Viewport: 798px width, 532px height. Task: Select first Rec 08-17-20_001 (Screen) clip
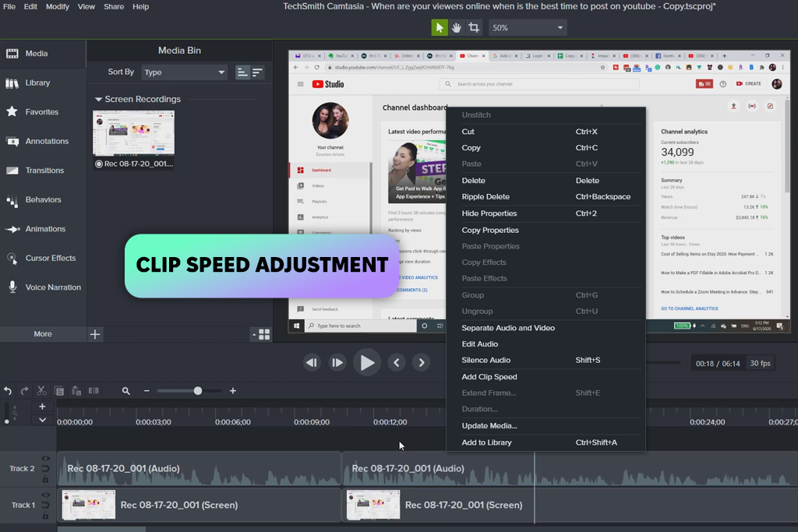199,505
